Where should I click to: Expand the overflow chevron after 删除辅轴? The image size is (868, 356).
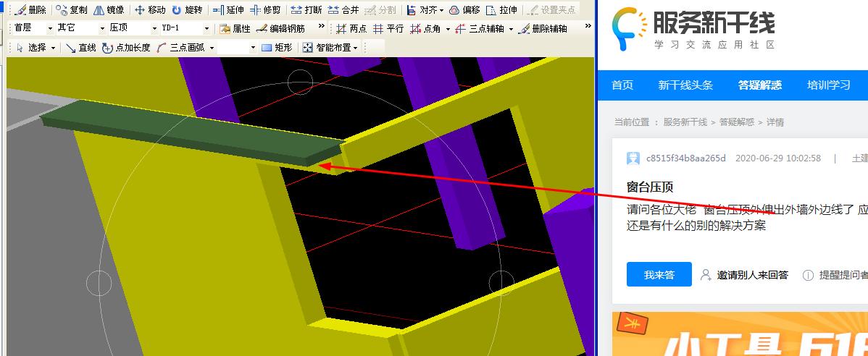588,26
